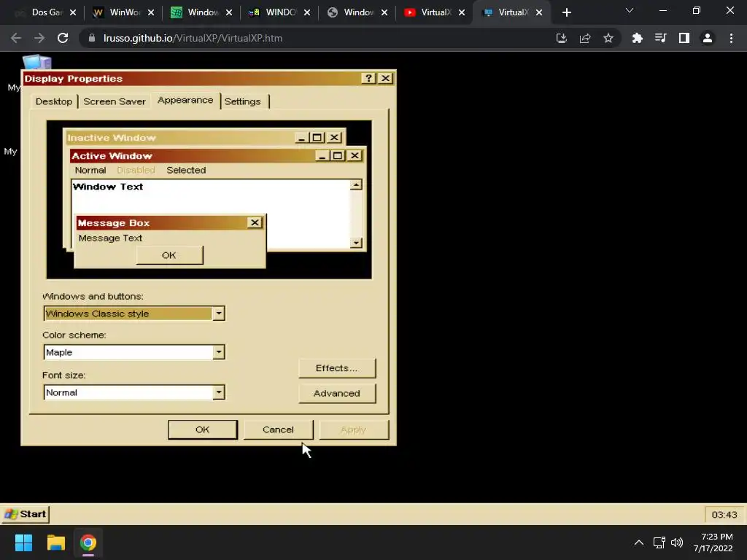Click the site lock icon
The width and height of the screenshot is (747, 560).
[92, 38]
